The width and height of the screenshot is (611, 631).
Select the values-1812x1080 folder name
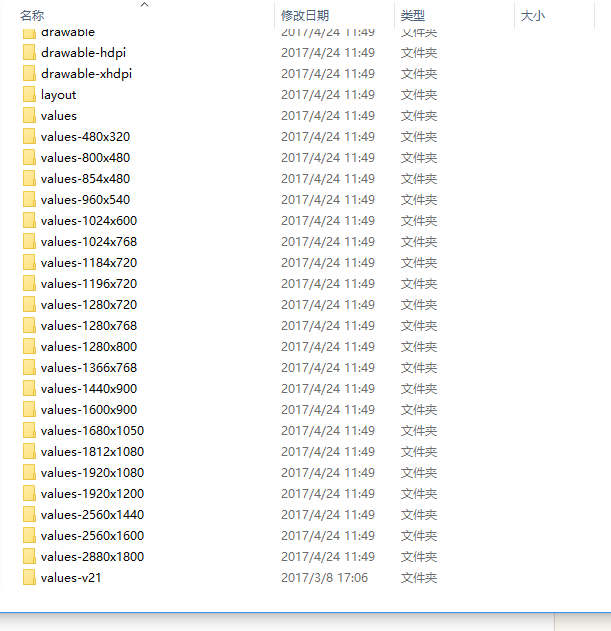click(x=92, y=452)
